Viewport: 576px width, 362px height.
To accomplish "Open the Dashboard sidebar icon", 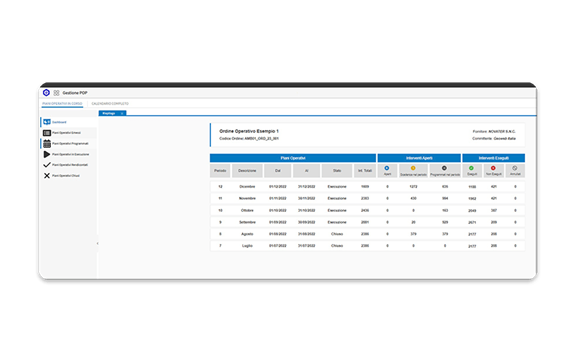I will click(x=47, y=122).
